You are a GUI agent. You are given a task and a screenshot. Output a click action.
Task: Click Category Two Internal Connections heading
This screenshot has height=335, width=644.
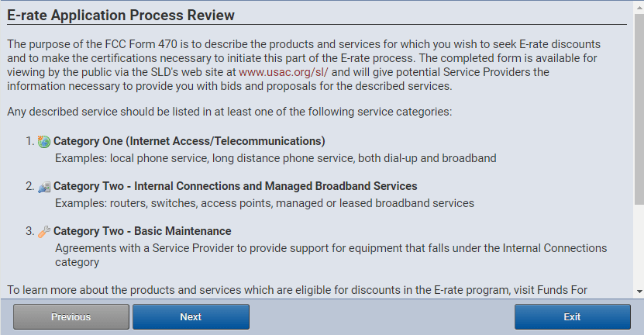[236, 186]
